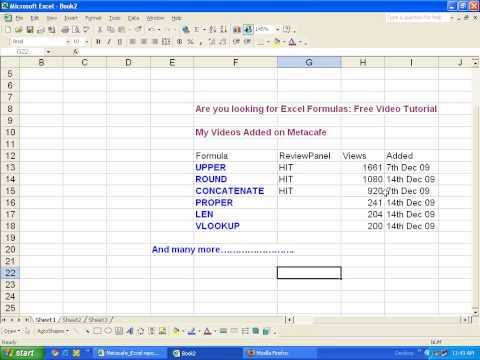Viewport: 480px width, 360px height.
Task: Click the Insert Function fx button
Action: pyautogui.click(x=76, y=52)
